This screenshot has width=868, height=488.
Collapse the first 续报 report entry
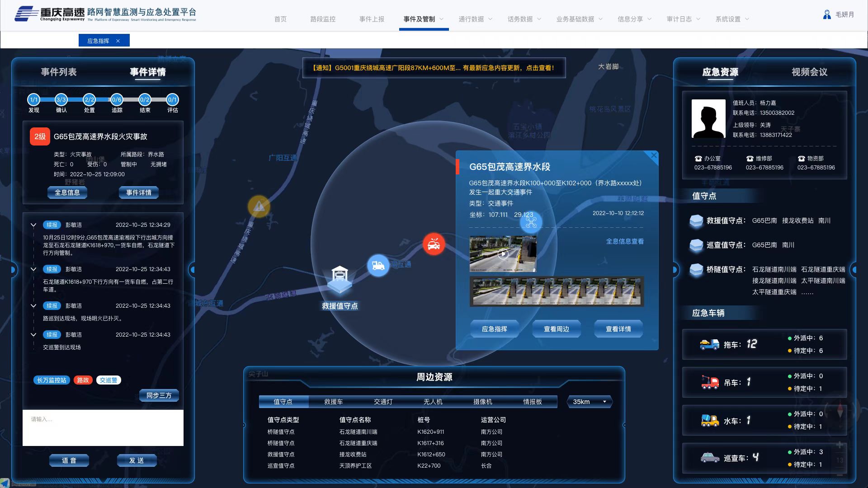click(x=33, y=225)
